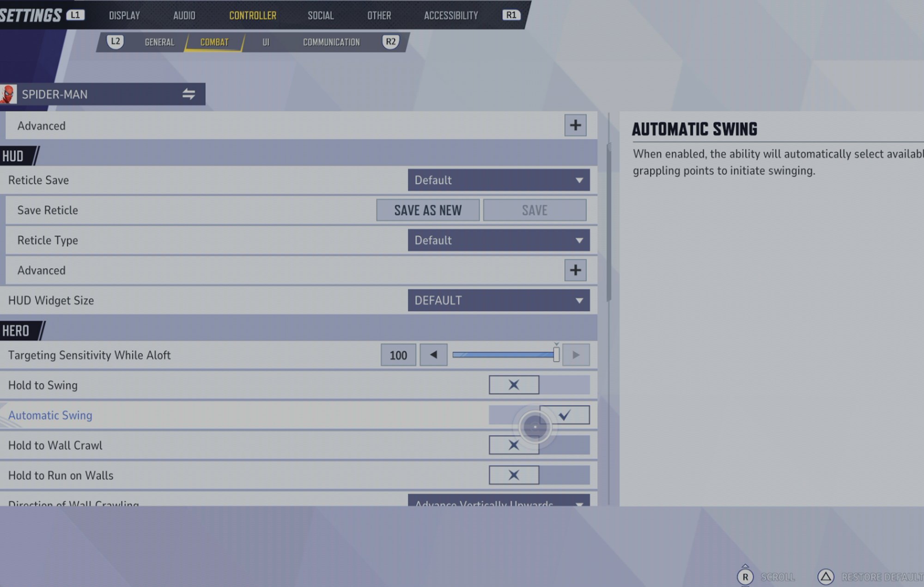Toggle Hold to Run on Walls switch
The width and height of the screenshot is (924, 587).
point(539,475)
